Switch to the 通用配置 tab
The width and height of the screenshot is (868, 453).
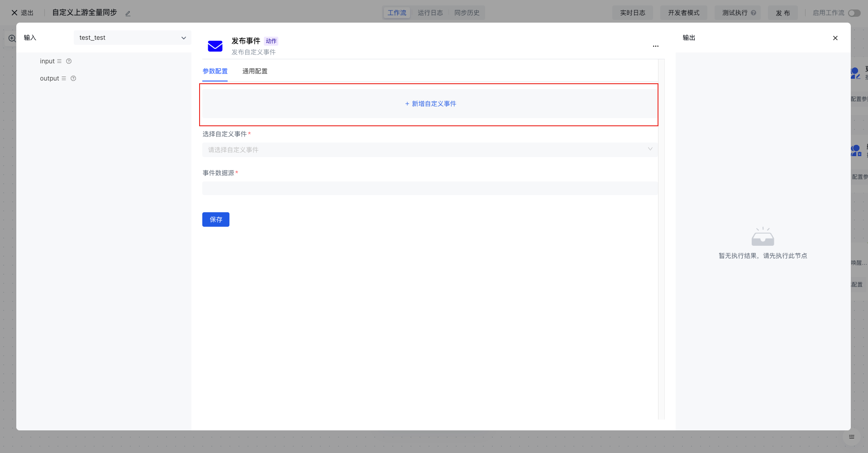255,71
